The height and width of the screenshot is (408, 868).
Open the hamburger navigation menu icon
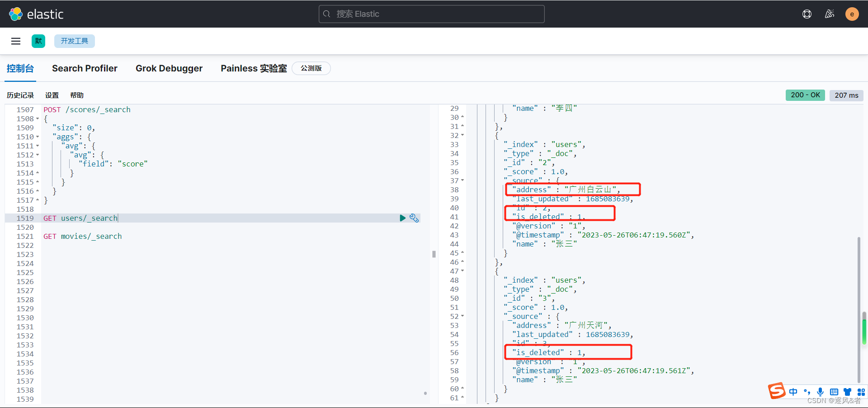pyautogui.click(x=15, y=41)
